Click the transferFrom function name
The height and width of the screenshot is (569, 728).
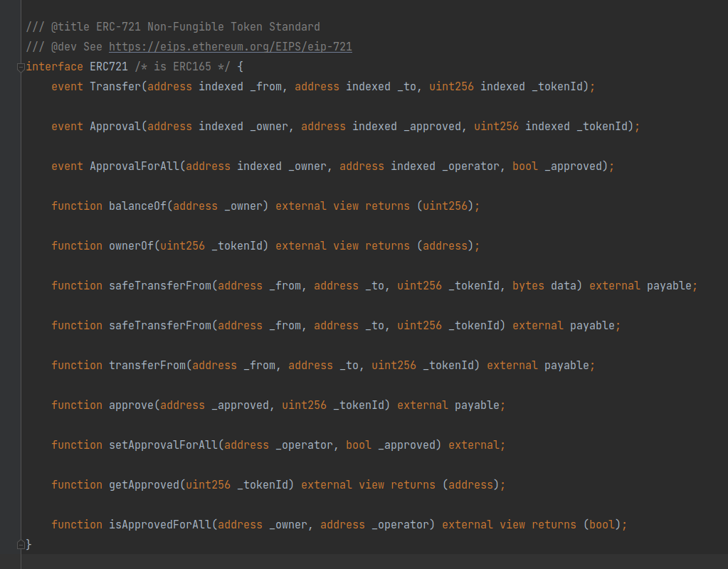(147, 366)
